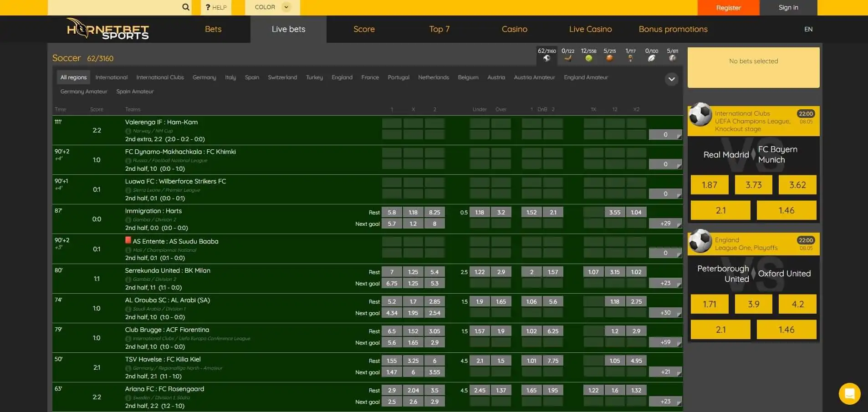The image size is (868, 412).
Task: Switch to the Score tab
Action: pyautogui.click(x=364, y=29)
